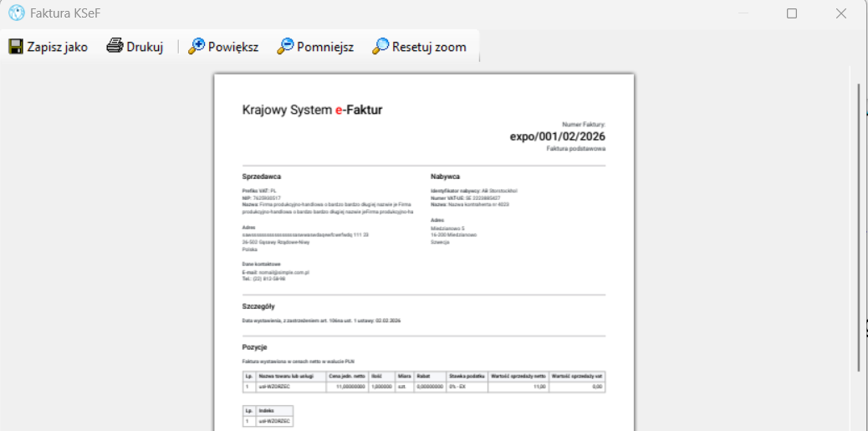Click the Krajowy System e-Faktur heading
Screen dimensions: 868x431
[x=312, y=110]
